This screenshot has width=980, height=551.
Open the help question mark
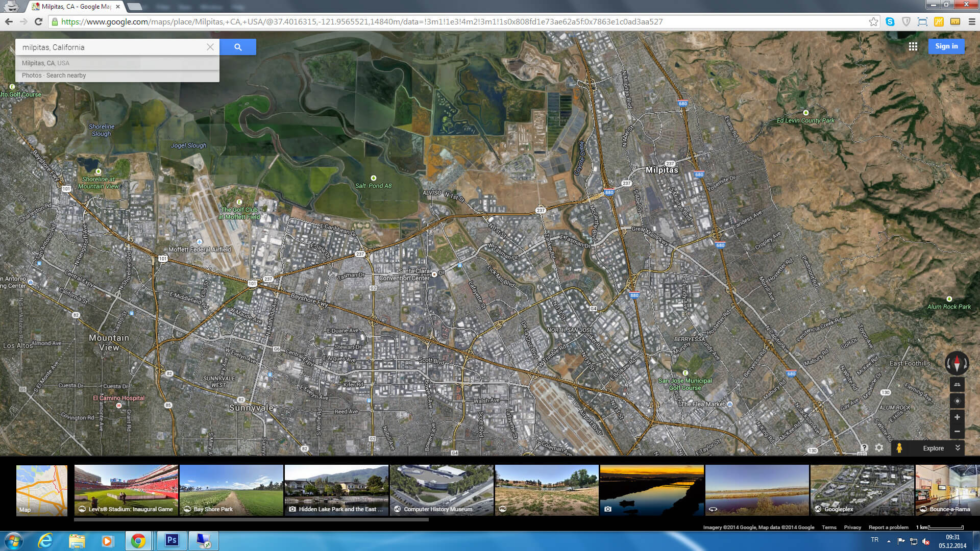pos(864,447)
